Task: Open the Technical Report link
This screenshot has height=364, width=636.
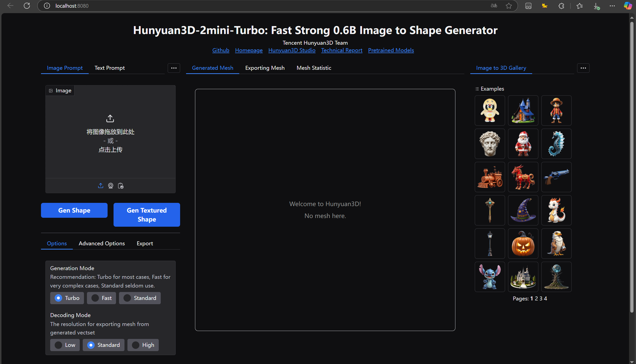Action: tap(342, 50)
